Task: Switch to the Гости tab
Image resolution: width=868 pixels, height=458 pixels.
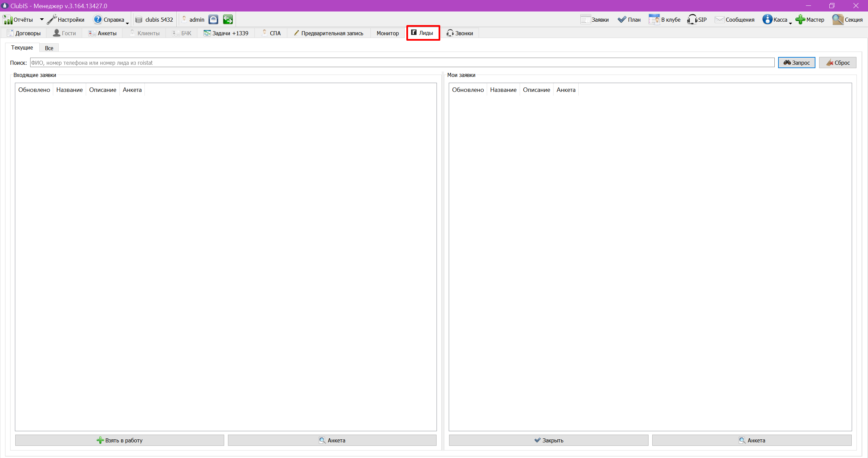Action: 64,33
